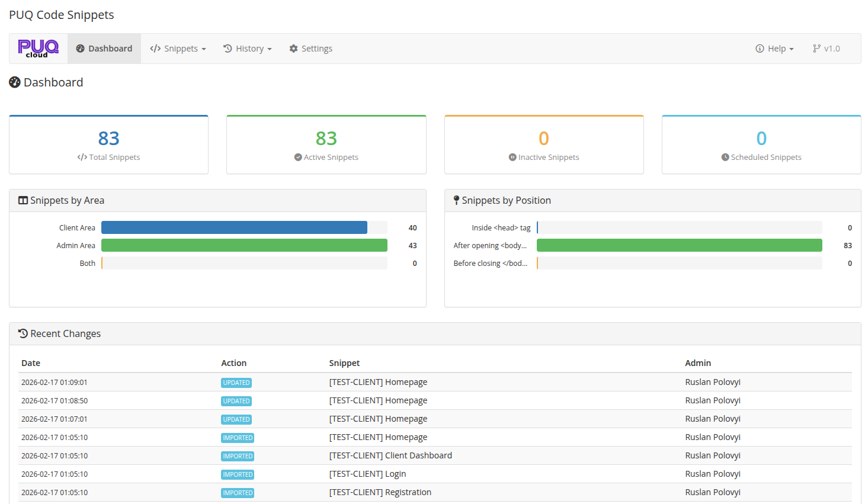This screenshot has height=504, width=865.
Task: Click the [TEST-CLIENT] Registration row
Action: click(380, 492)
